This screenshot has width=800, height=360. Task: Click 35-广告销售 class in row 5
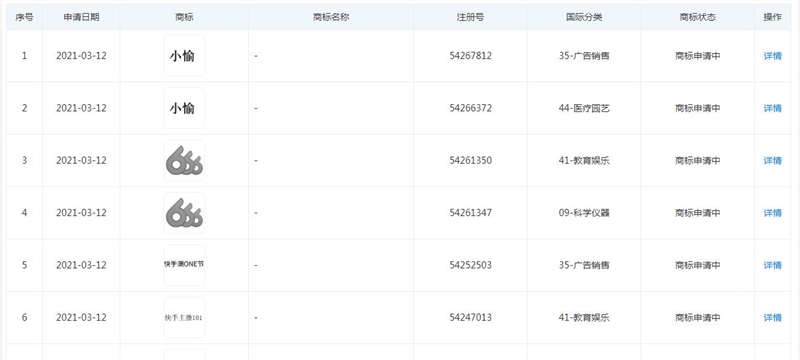584,265
